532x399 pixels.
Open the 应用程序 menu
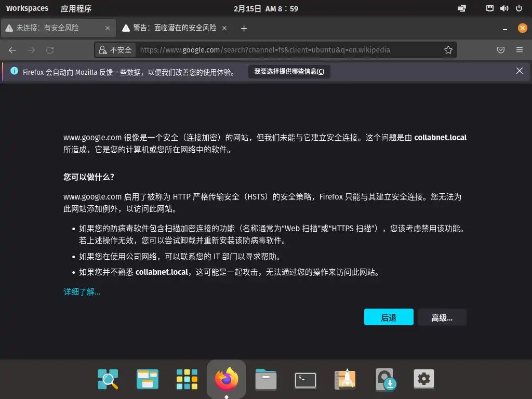76,8
